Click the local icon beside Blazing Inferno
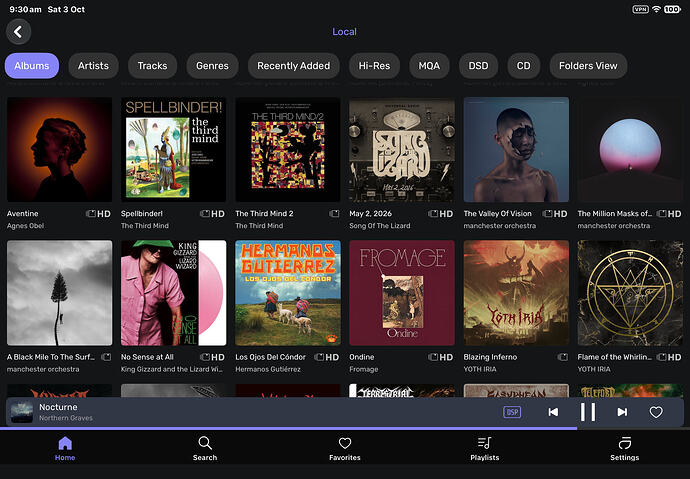 click(563, 357)
